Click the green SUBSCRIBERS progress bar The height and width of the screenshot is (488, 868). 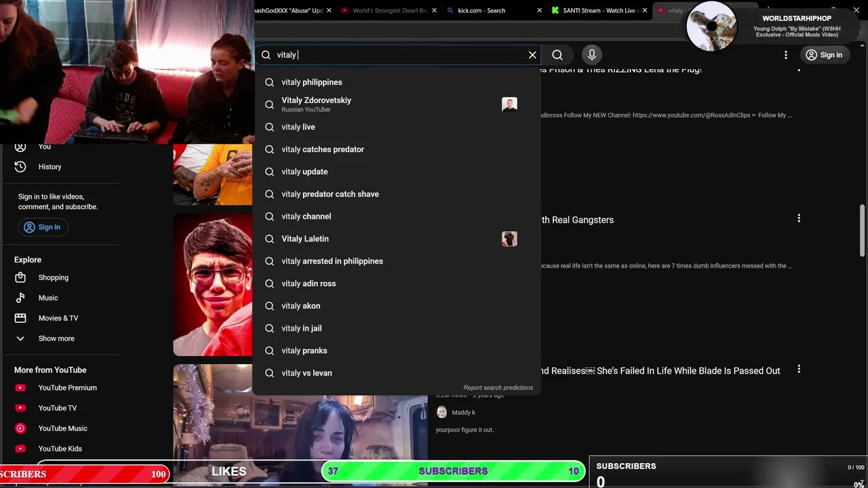(453, 471)
